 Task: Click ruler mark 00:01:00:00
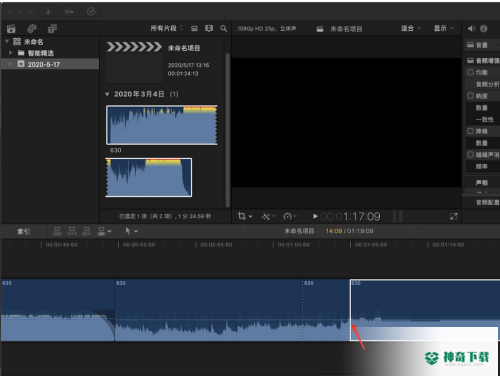pos(293,245)
